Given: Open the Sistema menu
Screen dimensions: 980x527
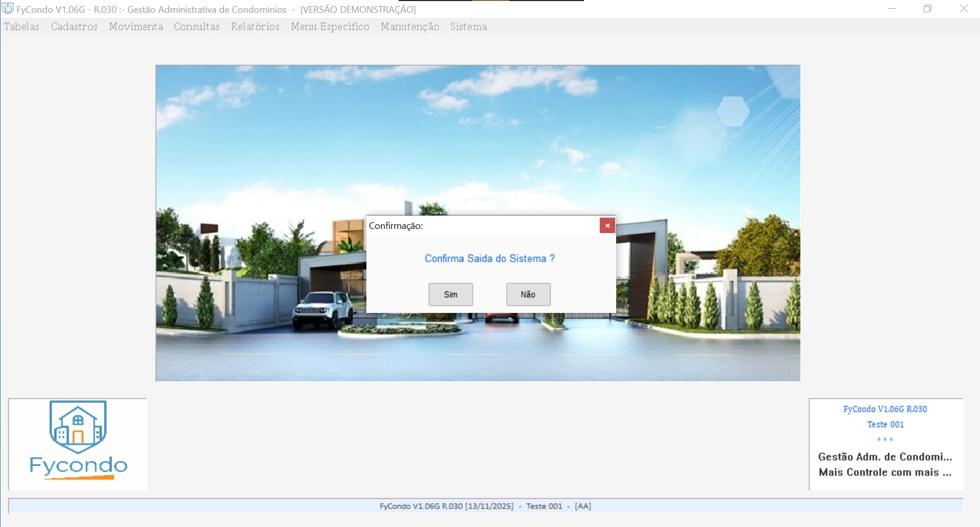Looking at the screenshot, I should tap(468, 27).
